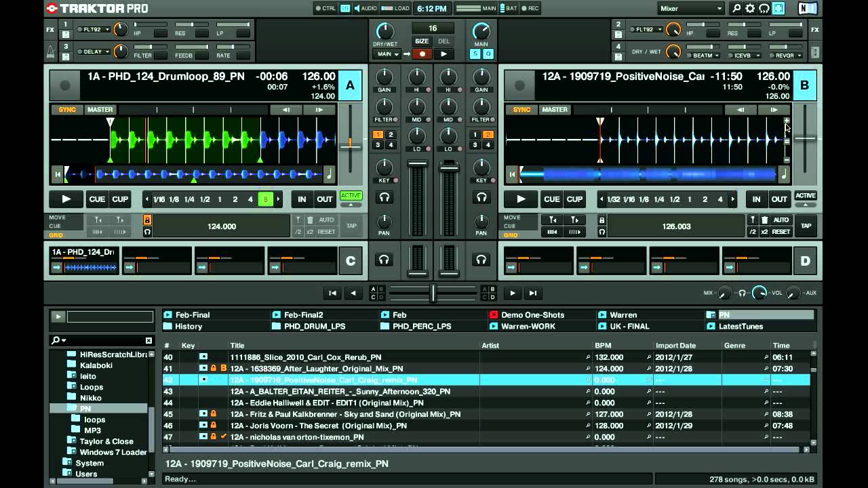868x488 pixels.
Task: Click channel B headphone cue button
Action: pos(481,198)
